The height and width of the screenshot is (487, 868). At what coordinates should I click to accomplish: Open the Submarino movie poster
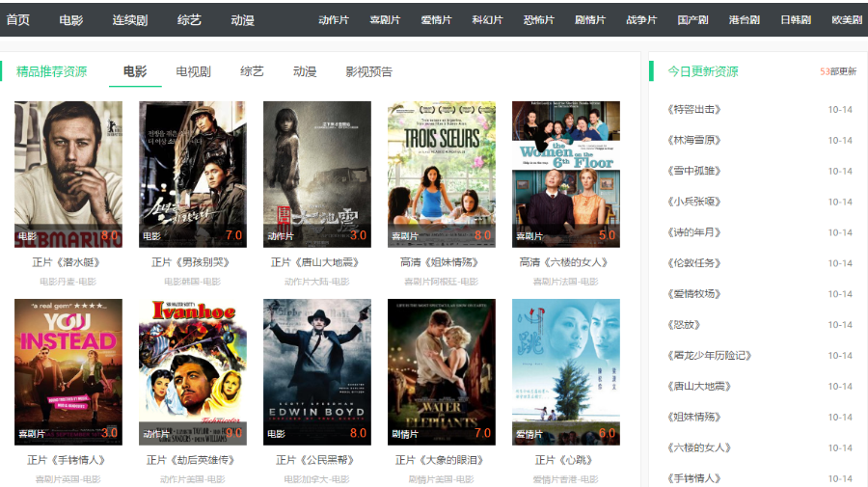(x=68, y=174)
